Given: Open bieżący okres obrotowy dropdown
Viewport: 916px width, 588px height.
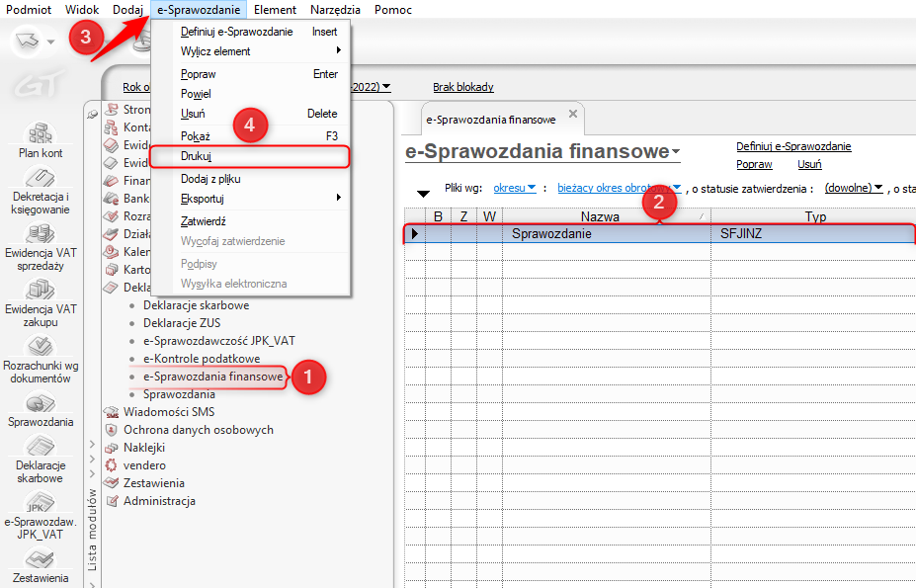Looking at the screenshot, I should tap(677, 188).
